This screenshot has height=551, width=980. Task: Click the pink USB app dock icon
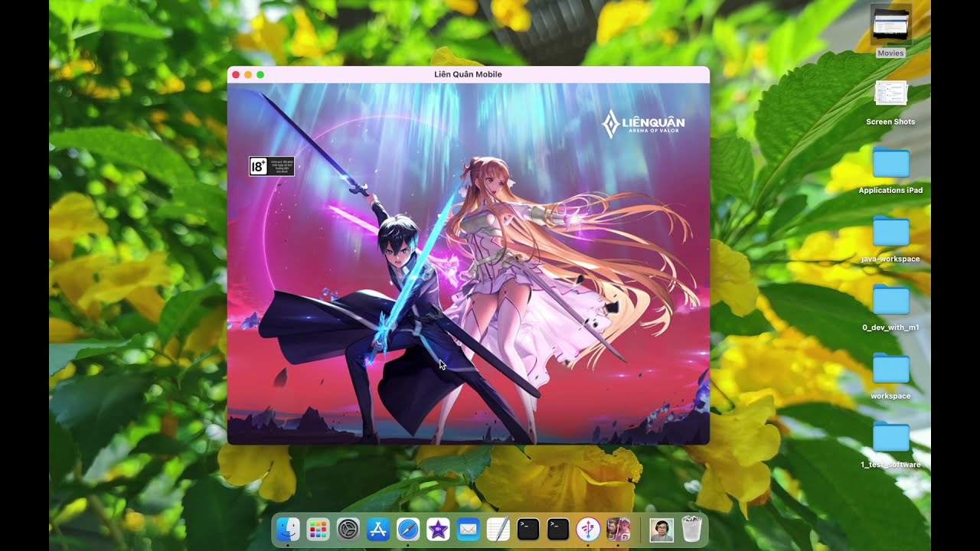point(588,530)
